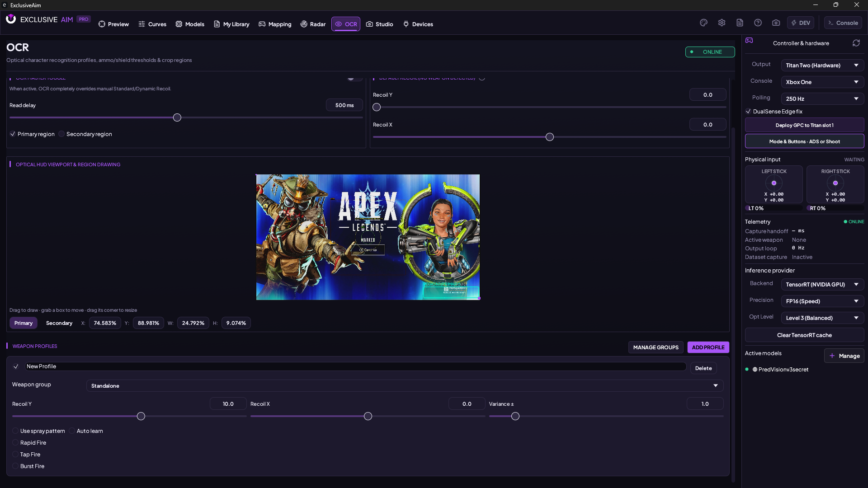868x488 pixels.
Task: Click Clear TensorRT cache button
Action: [x=804, y=335]
